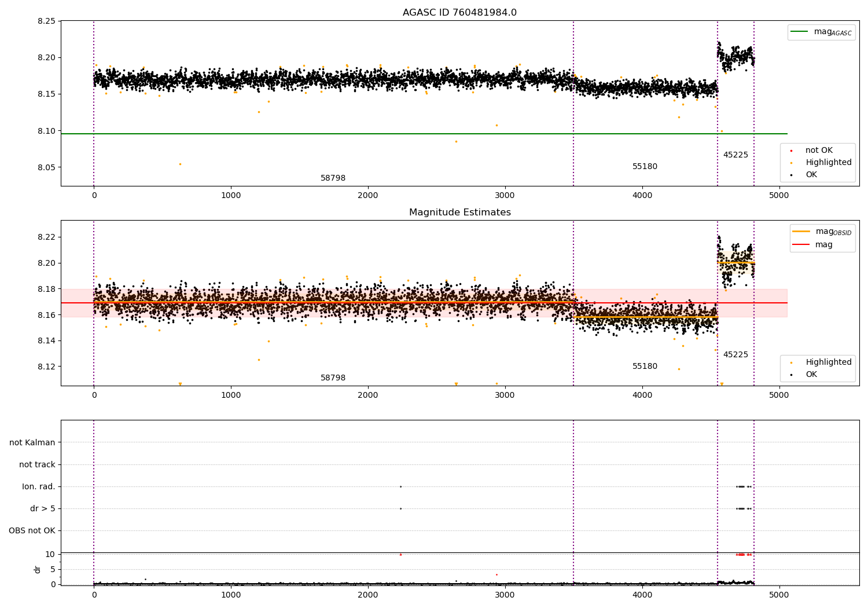Click the 45225 label in middle plot
Image resolution: width=868 pixels, height=608 pixels.
pyautogui.click(x=735, y=355)
